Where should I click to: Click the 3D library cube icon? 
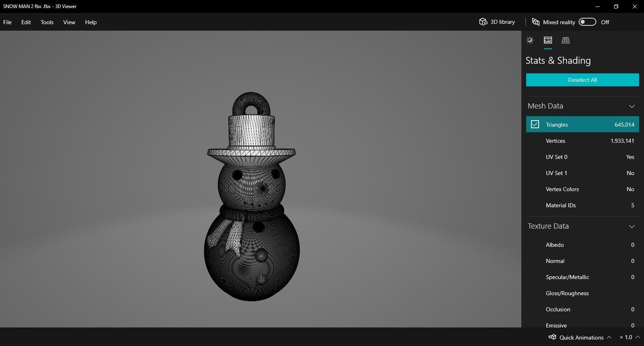point(483,22)
